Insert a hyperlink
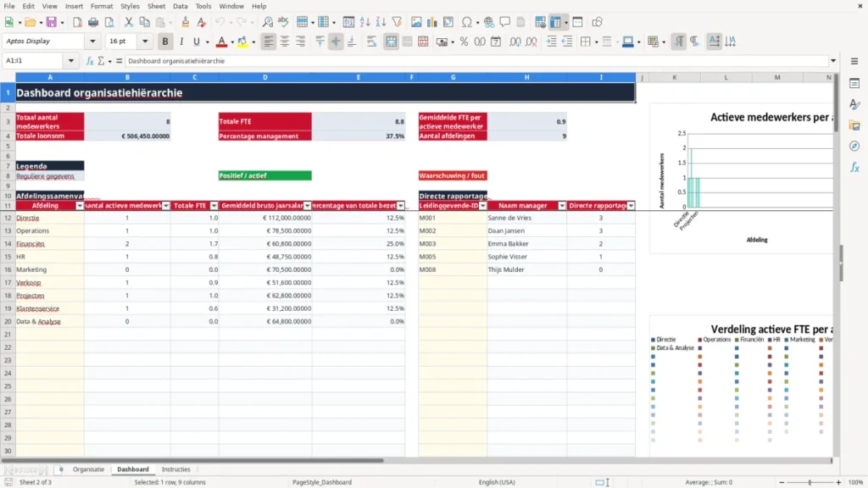This screenshot has width=868, height=488. coord(489,22)
